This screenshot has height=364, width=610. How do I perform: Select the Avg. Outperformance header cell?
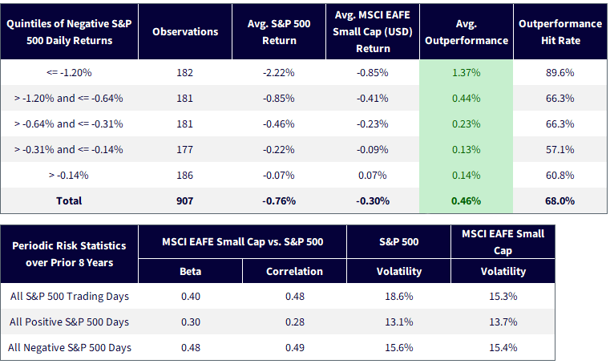(467, 32)
